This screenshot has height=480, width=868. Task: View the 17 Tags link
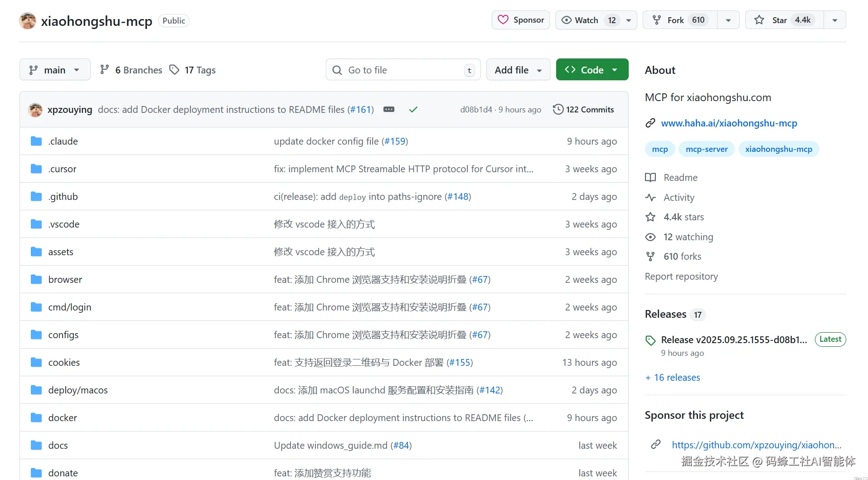[x=193, y=70]
